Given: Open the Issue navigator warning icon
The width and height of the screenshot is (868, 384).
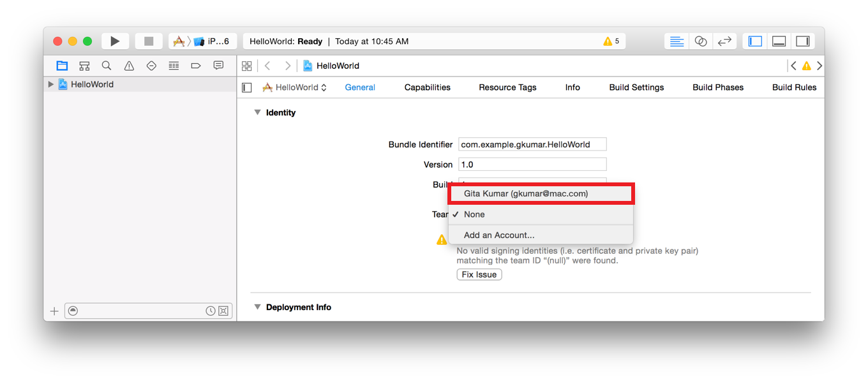Looking at the screenshot, I should pos(129,66).
